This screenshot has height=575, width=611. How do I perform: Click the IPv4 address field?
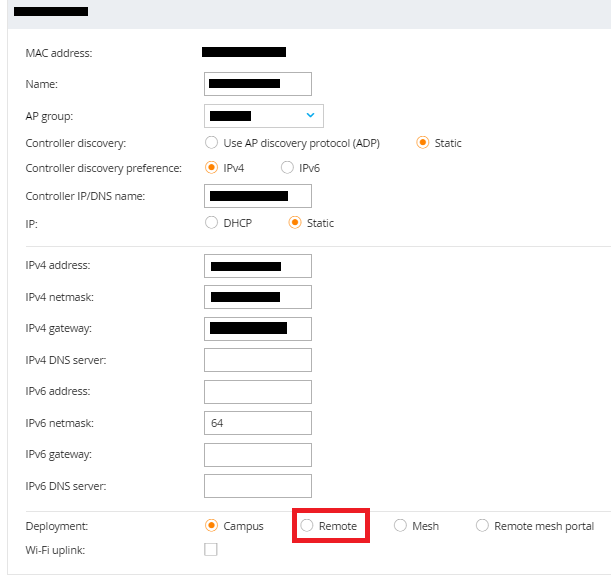click(258, 266)
